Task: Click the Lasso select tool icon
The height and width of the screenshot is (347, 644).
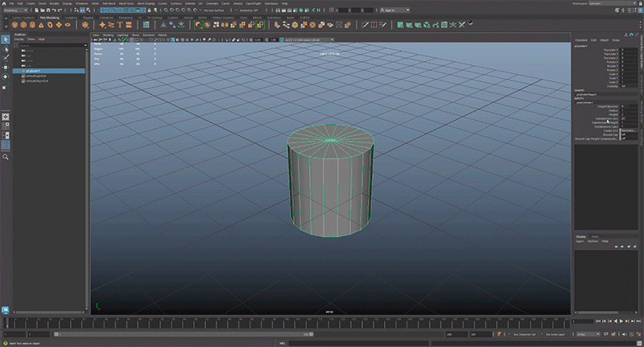Action: point(6,48)
